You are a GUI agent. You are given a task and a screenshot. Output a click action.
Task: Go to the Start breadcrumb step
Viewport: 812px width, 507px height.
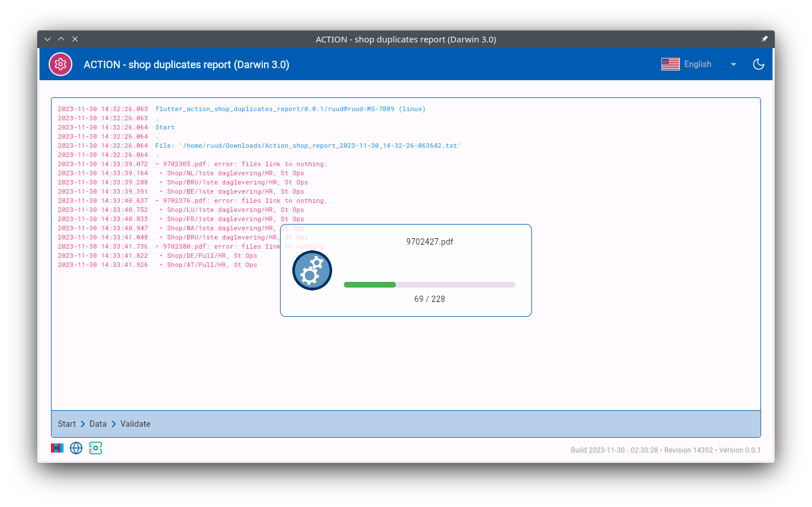66,424
